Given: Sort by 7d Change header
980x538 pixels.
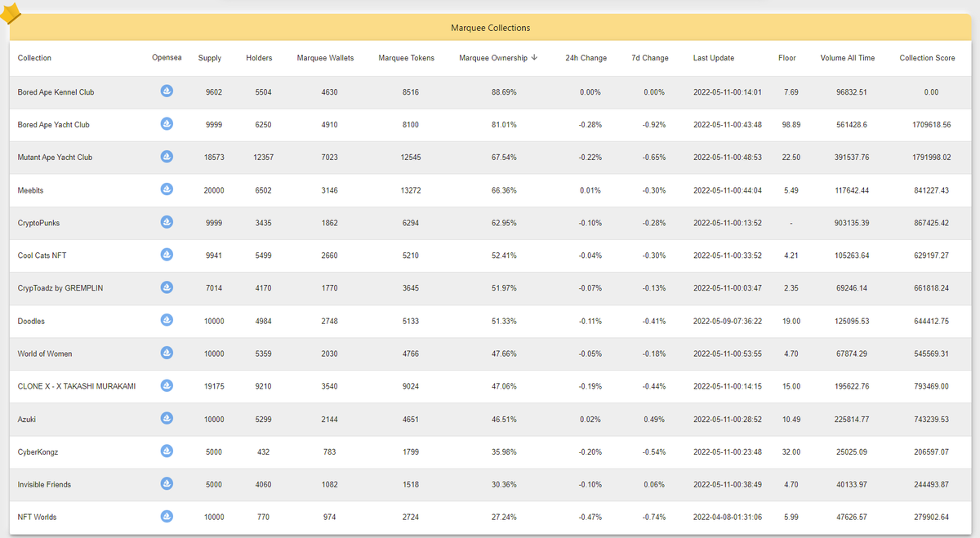Looking at the screenshot, I should [650, 58].
